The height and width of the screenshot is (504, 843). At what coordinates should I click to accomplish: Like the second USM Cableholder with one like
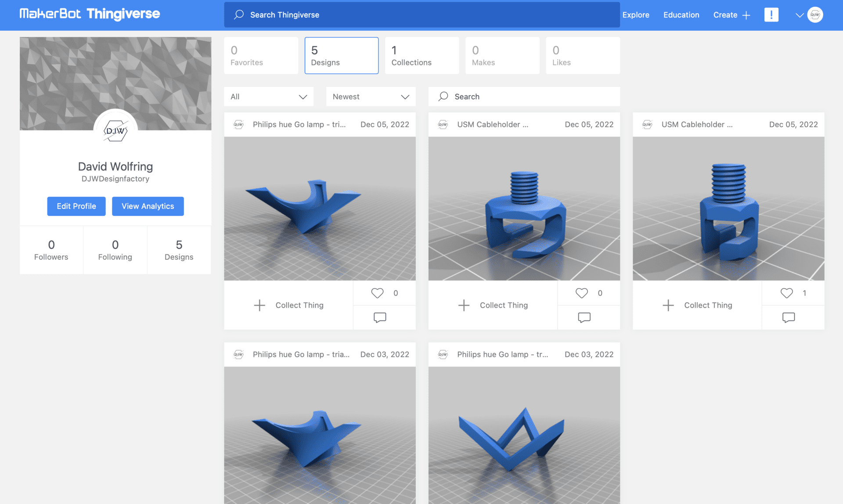[786, 293]
